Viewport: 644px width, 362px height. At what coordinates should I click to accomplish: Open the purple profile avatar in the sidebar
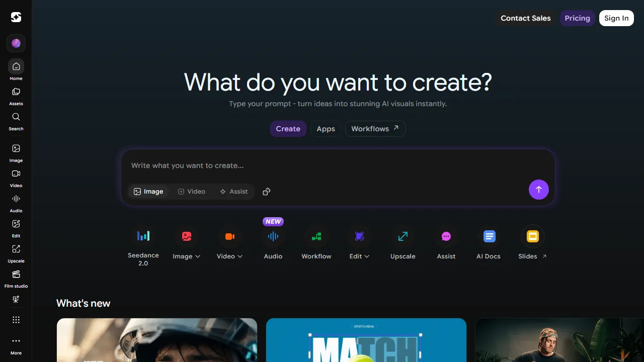(16, 43)
